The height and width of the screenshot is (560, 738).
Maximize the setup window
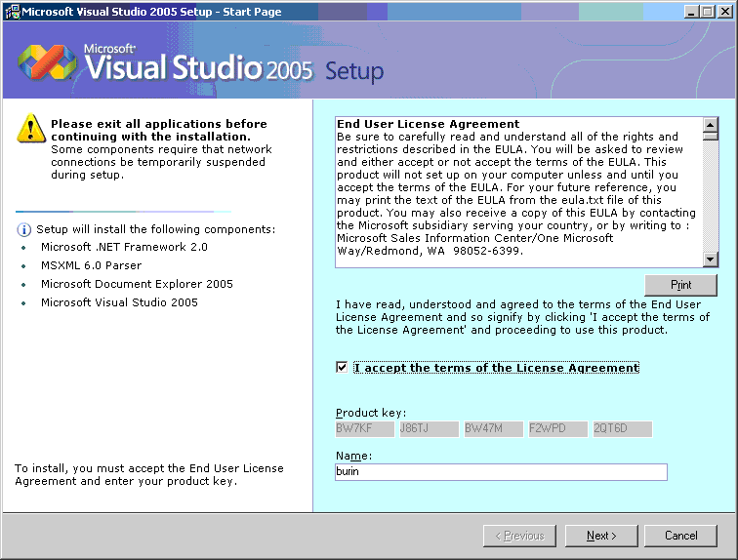(707, 12)
